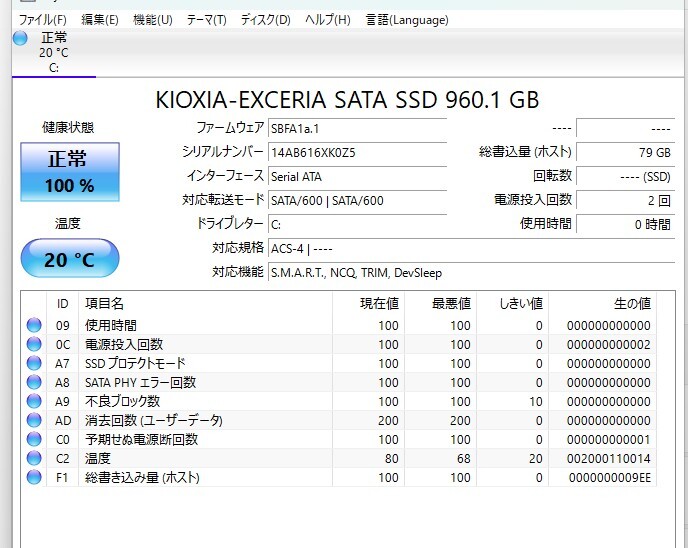Screen dimensions: 688x548
Task: Select attribute name 電源投入回数 in row 0C
Action: click(124, 344)
